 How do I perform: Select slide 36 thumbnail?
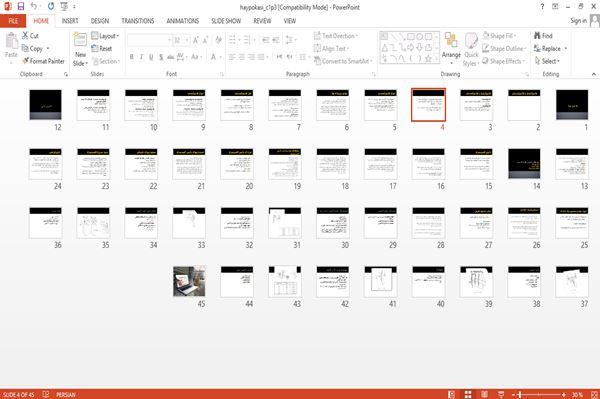[x=45, y=223]
